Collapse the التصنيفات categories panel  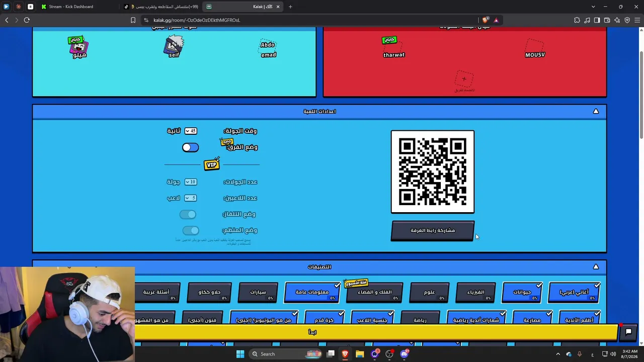596,267
